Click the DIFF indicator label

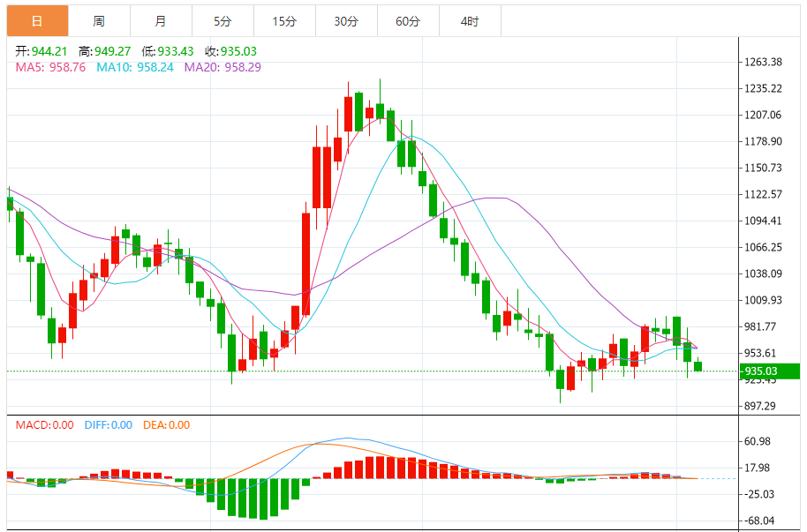(109, 425)
